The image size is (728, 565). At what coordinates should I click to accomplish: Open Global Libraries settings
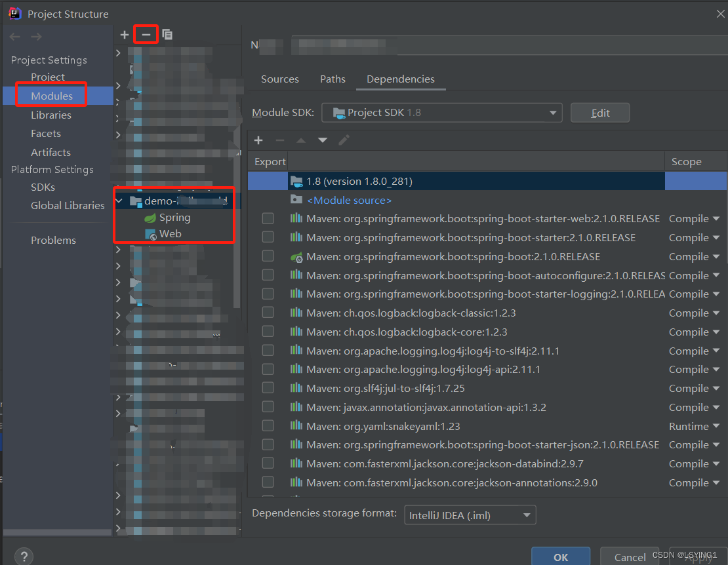(x=68, y=206)
